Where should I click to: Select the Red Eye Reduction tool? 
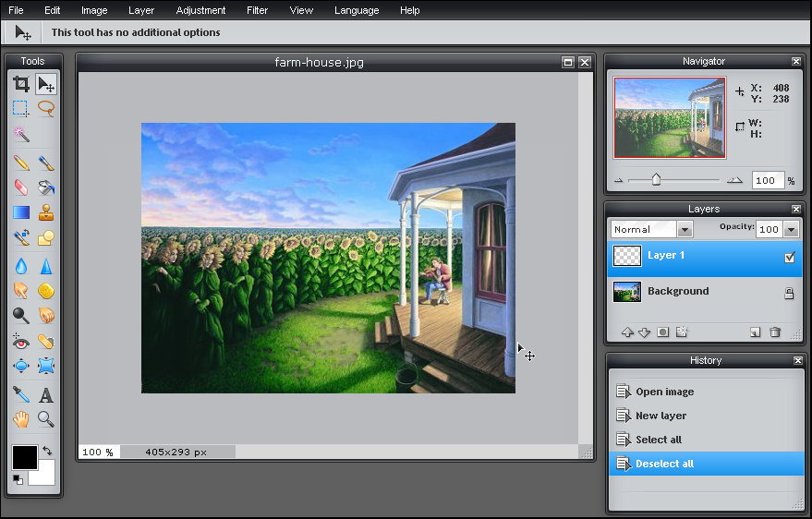click(x=21, y=341)
